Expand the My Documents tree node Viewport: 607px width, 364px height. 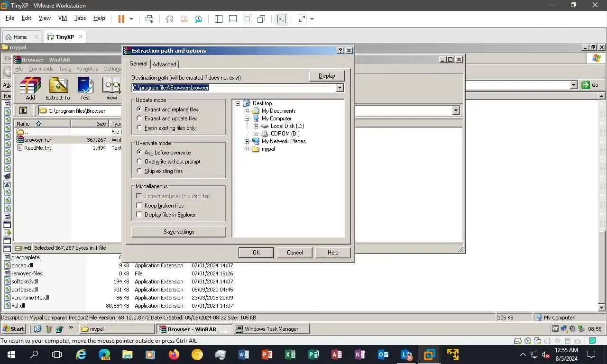(x=247, y=111)
